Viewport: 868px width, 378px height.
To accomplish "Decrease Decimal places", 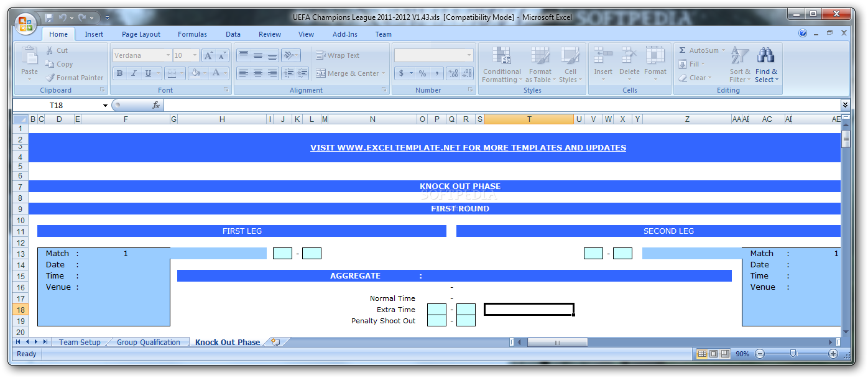I will coord(468,73).
